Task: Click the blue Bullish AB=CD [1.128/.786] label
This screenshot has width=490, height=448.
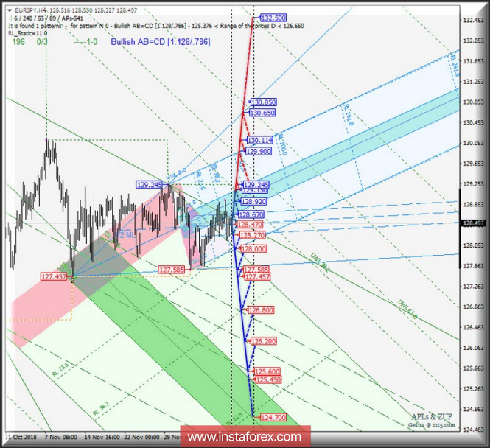Action: click(x=161, y=42)
